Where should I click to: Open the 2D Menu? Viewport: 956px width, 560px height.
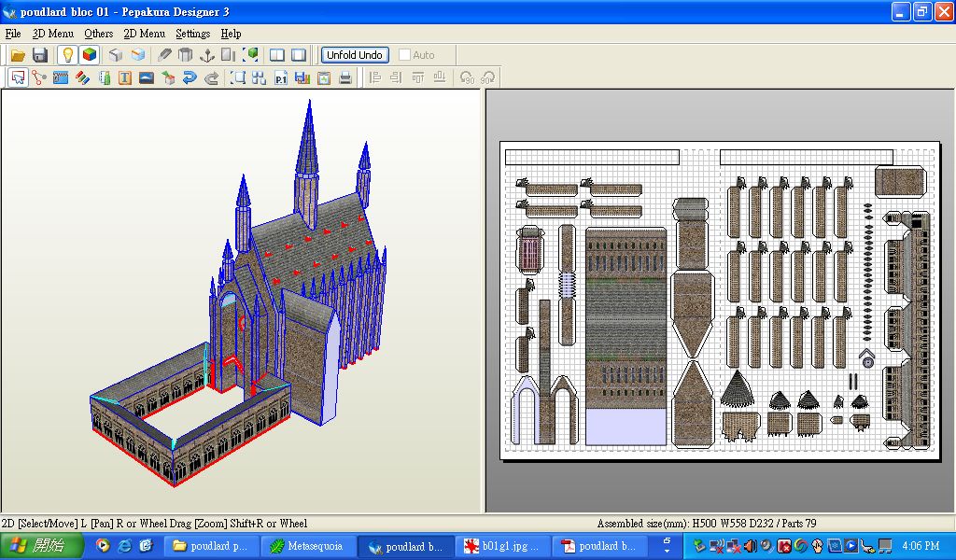coord(145,34)
